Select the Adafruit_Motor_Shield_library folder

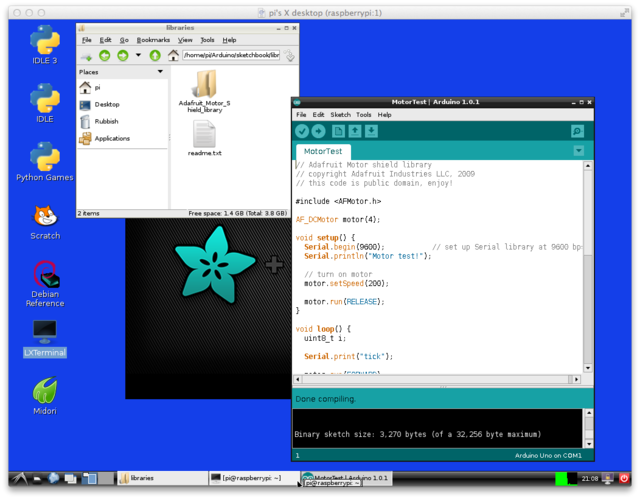click(204, 93)
